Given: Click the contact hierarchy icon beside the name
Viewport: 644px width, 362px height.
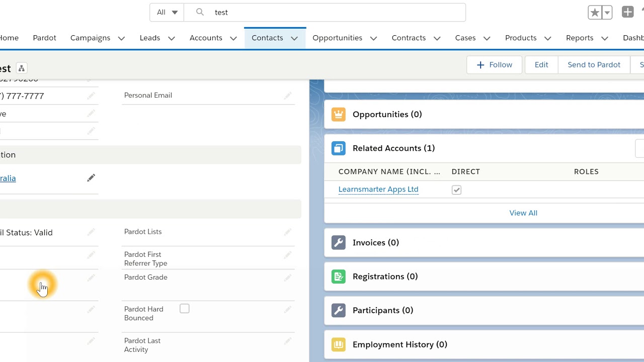Looking at the screenshot, I should (21, 68).
